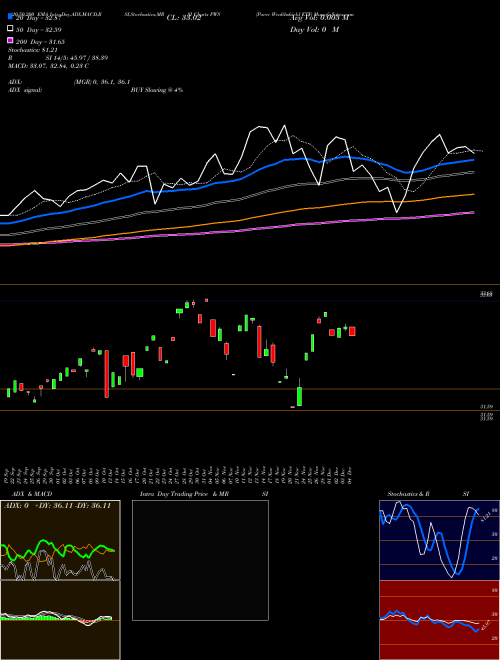Click the 'Intra Day Trading Price & MR' title

[x=184, y=494]
